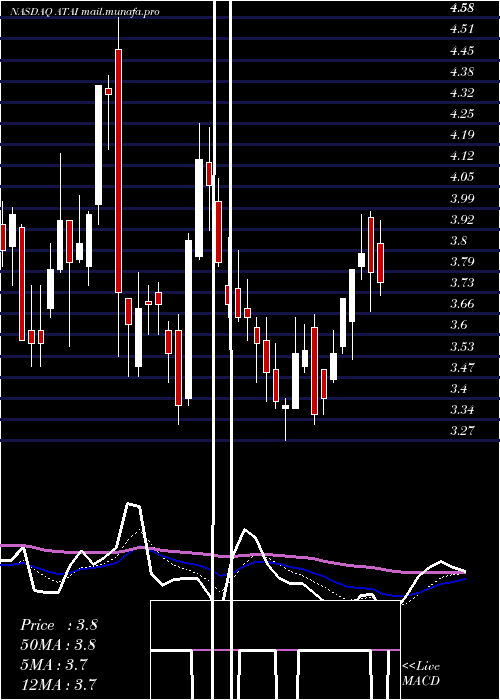Click the 3.34 price axis label

(462, 409)
